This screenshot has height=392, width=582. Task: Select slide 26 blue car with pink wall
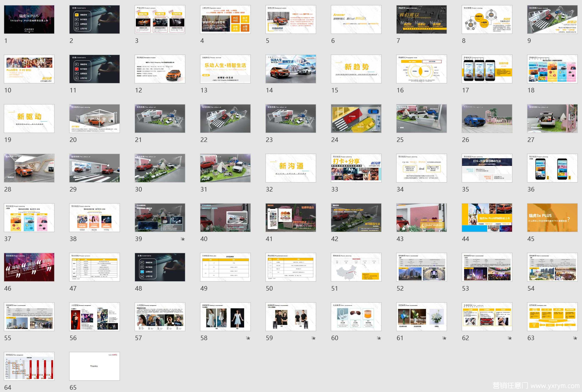click(487, 118)
